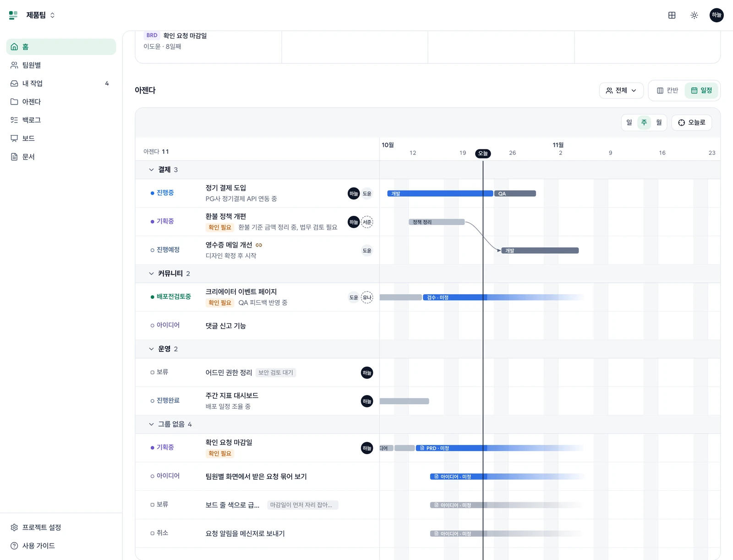The image size is (733, 560).
Task: Select 주 (week) timeline scale
Action: 644,122
